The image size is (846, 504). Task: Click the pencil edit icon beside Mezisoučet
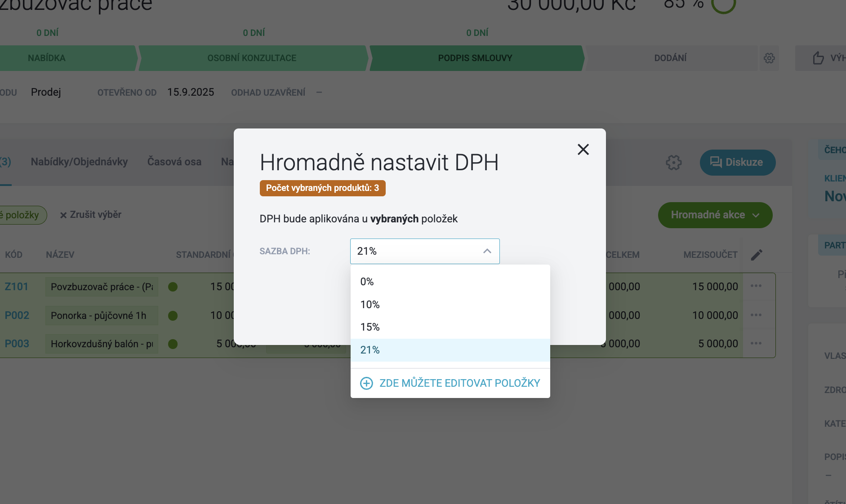click(x=757, y=255)
